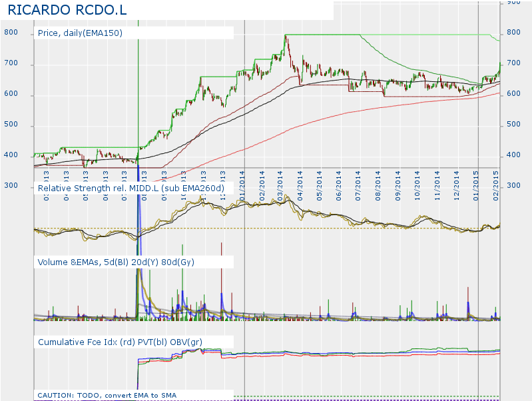The height and width of the screenshot is (401, 532).
Task: Click the Relative Strength rel. MIDD.L label
Action: tap(131, 188)
